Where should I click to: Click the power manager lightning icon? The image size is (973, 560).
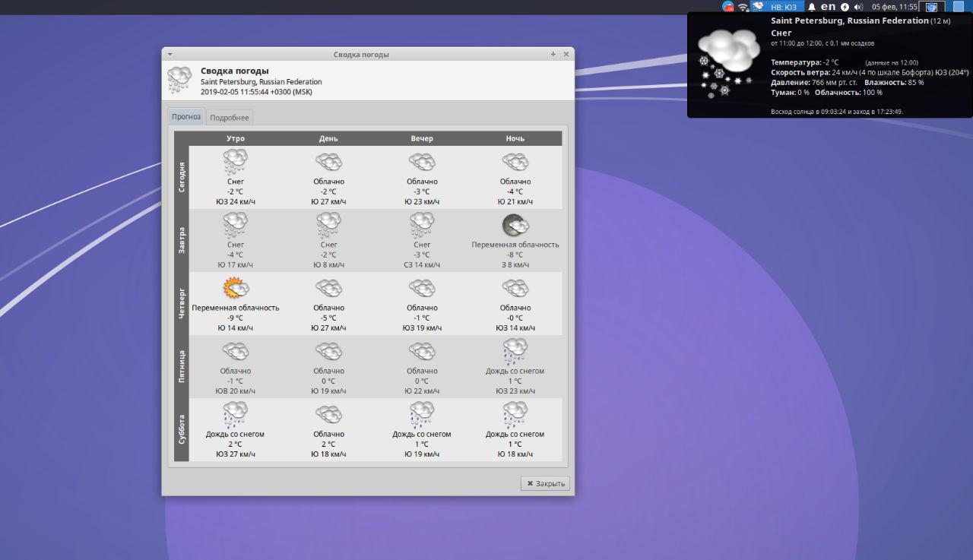pyautogui.click(x=845, y=7)
